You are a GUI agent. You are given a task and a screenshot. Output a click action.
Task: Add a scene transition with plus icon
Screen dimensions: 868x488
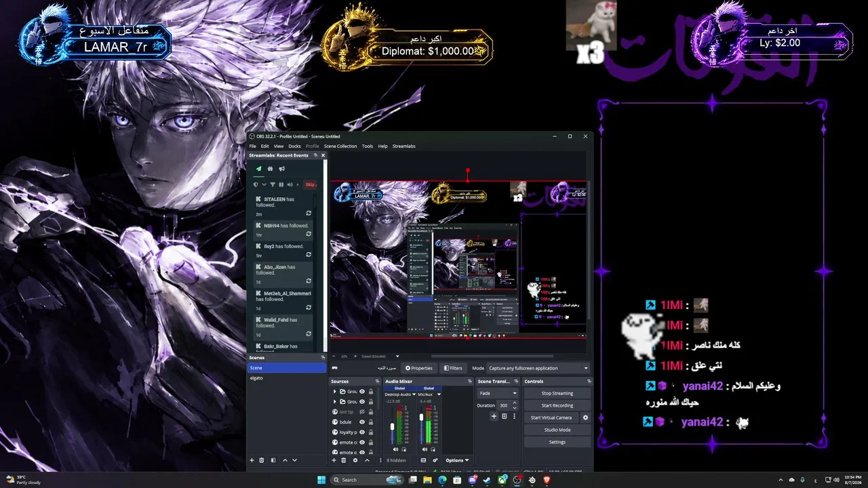(x=494, y=416)
